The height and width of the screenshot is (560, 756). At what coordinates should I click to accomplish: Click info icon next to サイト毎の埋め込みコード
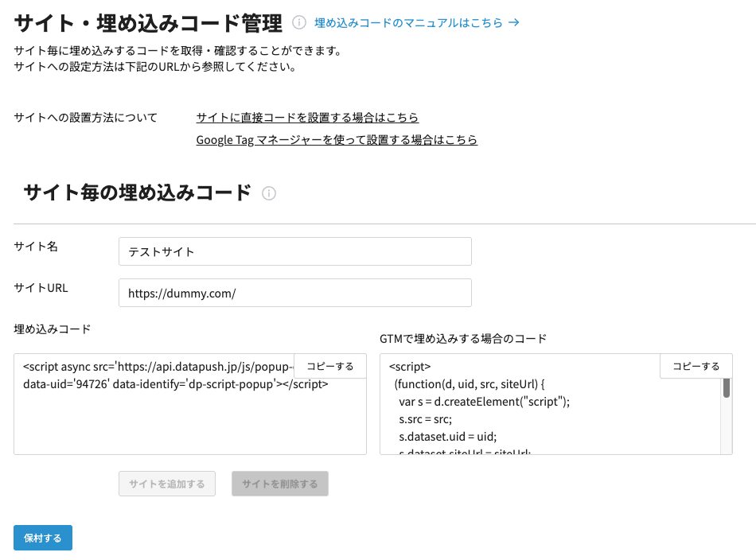269,193
